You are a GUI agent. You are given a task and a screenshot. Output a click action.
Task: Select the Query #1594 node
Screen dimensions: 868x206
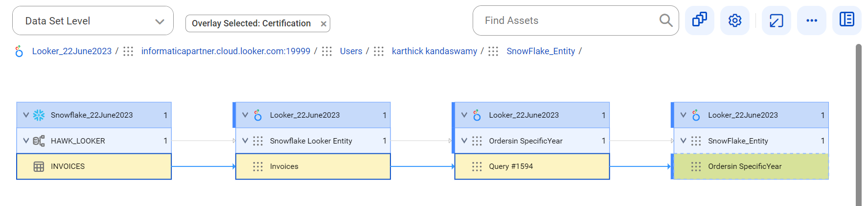(x=532, y=166)
